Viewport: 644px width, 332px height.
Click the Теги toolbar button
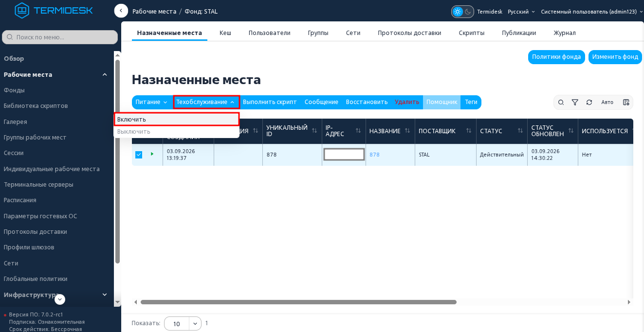click(471, 102)
